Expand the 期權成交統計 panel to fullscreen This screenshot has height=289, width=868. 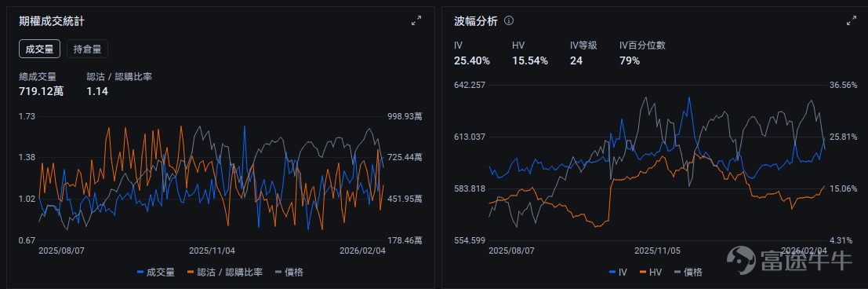416,21
